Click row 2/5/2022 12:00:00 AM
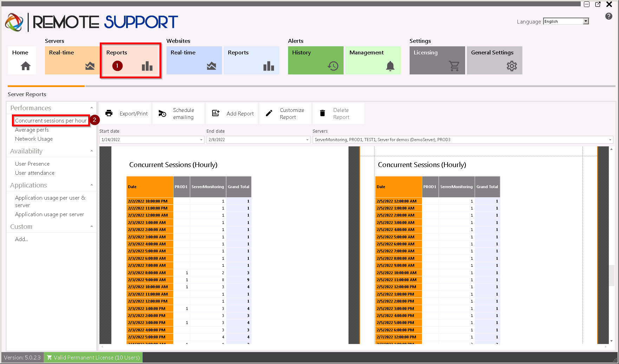The image size is (619, 364). [438, 201]
